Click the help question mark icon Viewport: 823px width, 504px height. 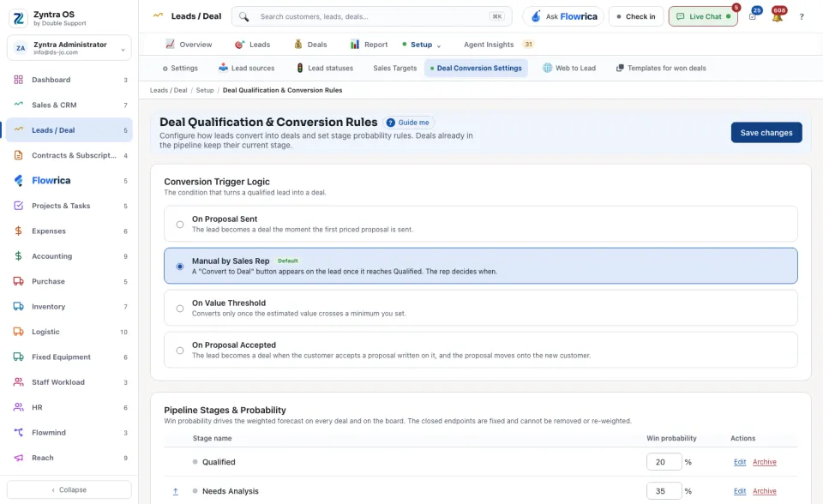[802, 17]
